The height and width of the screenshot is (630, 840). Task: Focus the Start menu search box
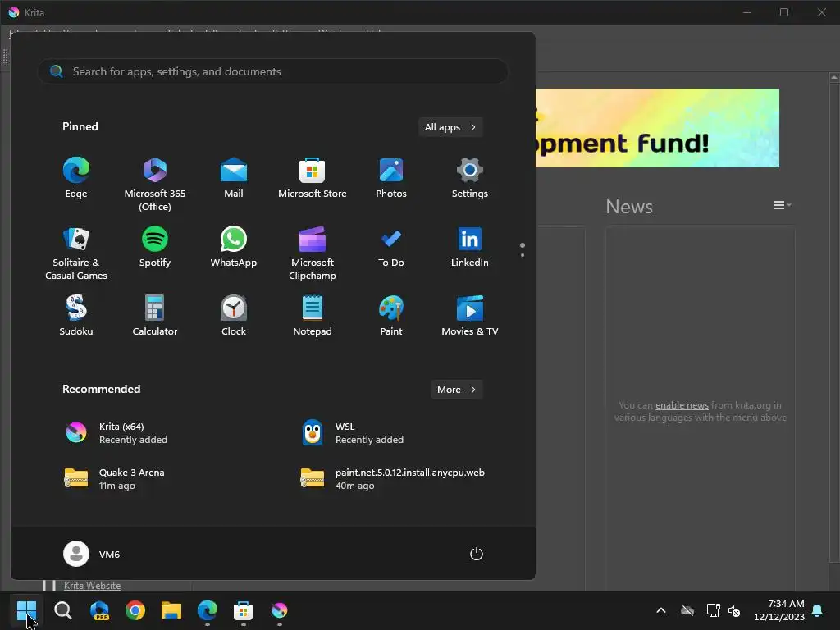(x=272, y=71)
